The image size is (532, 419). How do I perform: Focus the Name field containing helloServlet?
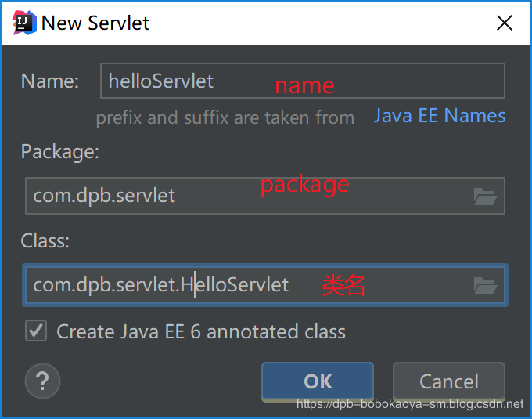(303, 81)
